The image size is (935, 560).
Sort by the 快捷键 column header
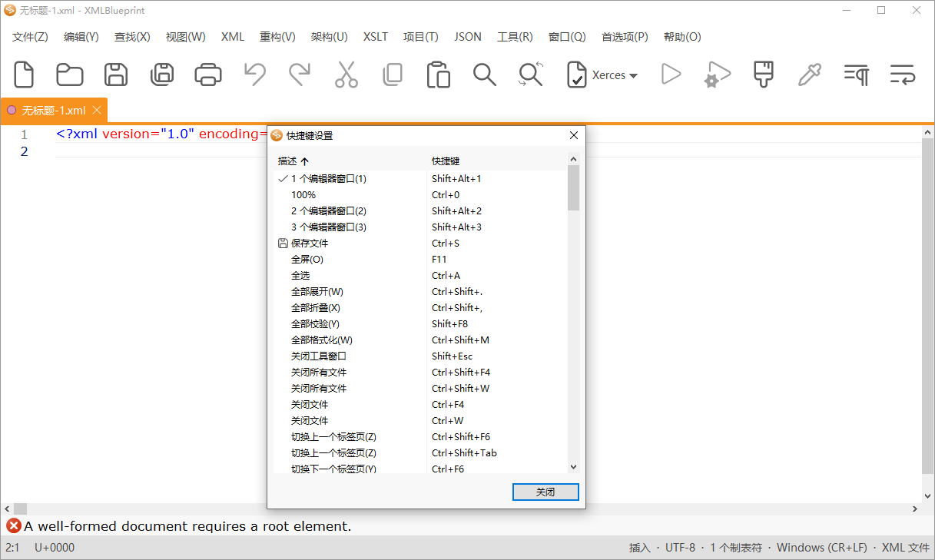(496, 161)
